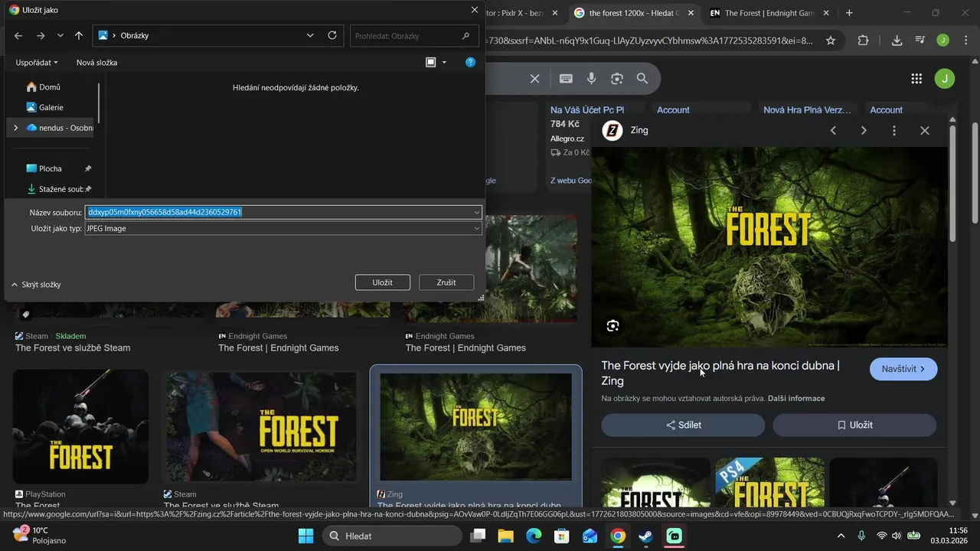The height and width of the screenshot is (551, 980).
Task: Open the PS4 Forest related thumbnail
Action: click(769, 482)
